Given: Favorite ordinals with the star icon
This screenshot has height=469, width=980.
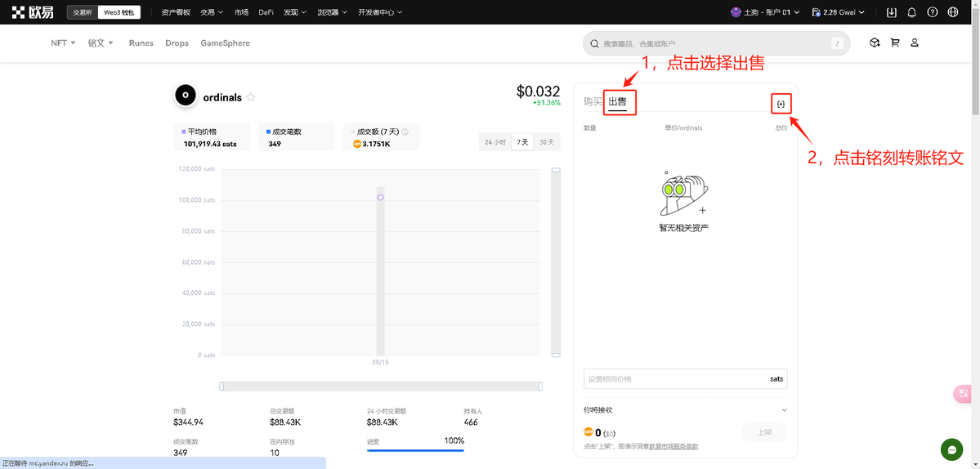Looking at the screenshot, I should (x=251, y=97).
